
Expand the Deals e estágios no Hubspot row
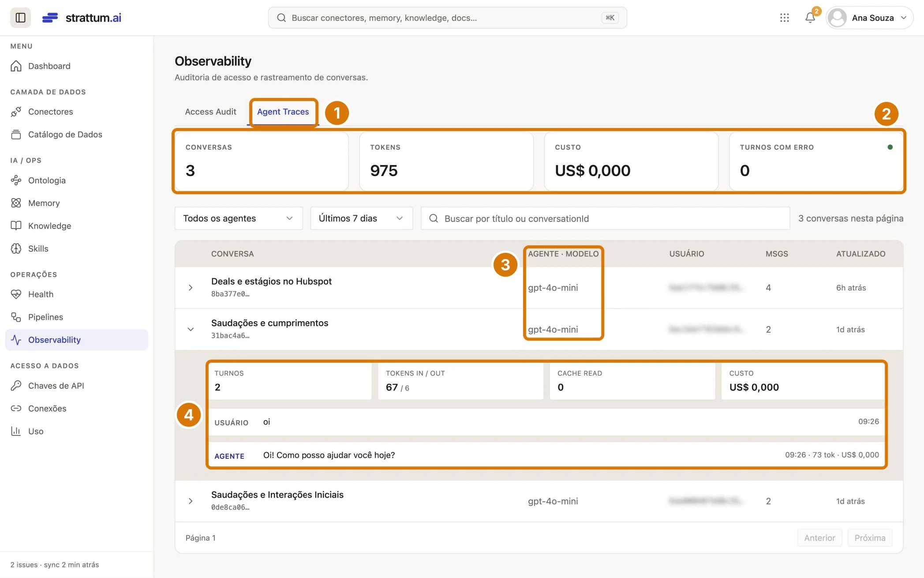coord(191,288)
